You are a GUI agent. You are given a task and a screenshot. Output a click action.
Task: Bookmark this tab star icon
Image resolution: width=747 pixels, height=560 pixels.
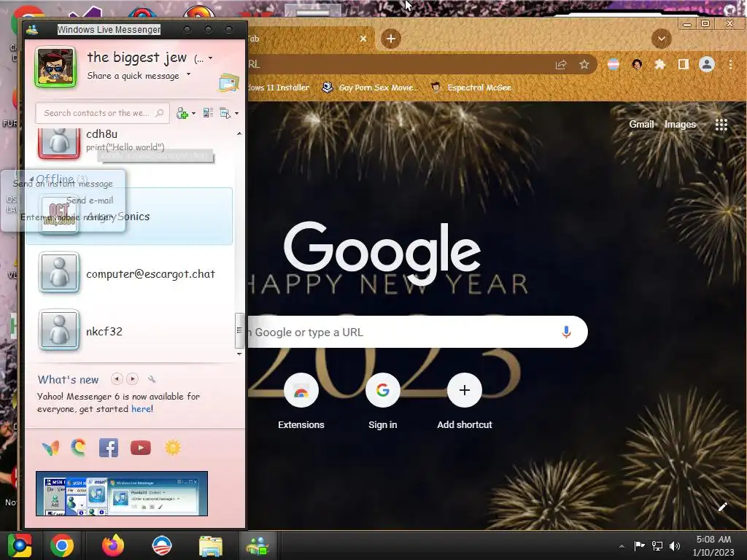[584, 64]
